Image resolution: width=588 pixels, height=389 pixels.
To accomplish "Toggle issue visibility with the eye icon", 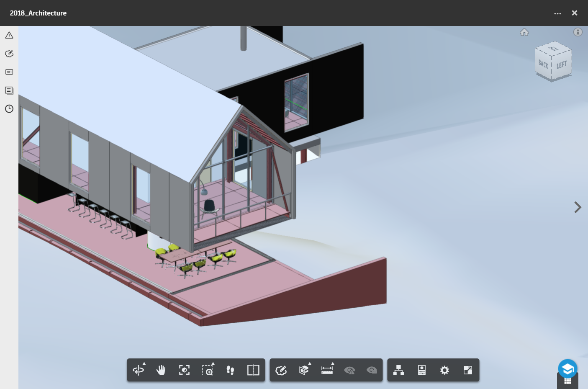I will [350, 370].
